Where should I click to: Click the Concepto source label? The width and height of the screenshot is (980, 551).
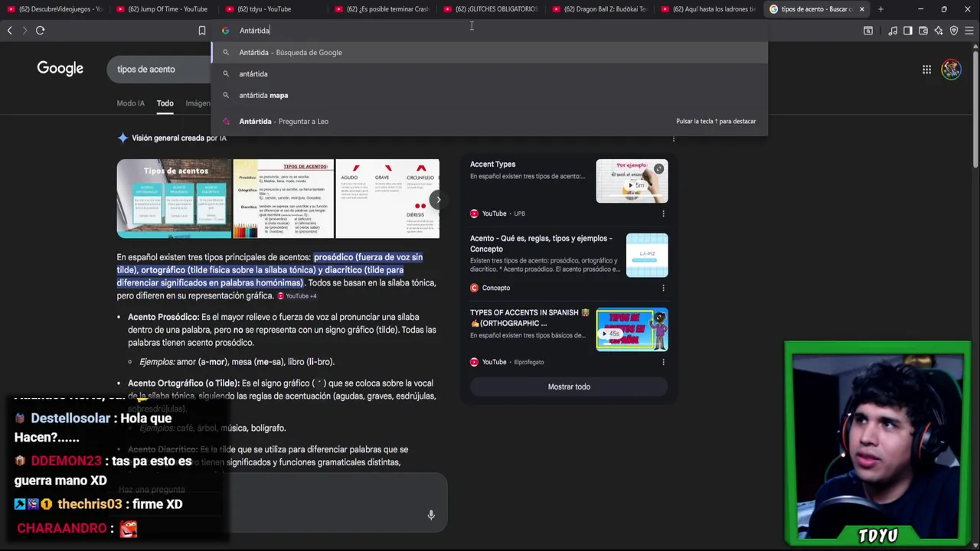tap(496, 288)
